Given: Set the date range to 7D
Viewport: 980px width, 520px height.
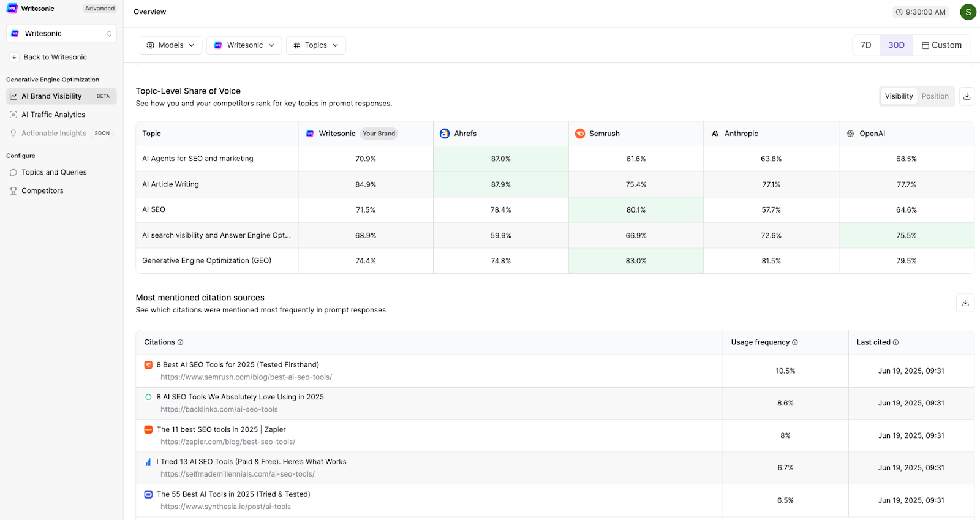Looking at the screenshot, I should 865,45.
